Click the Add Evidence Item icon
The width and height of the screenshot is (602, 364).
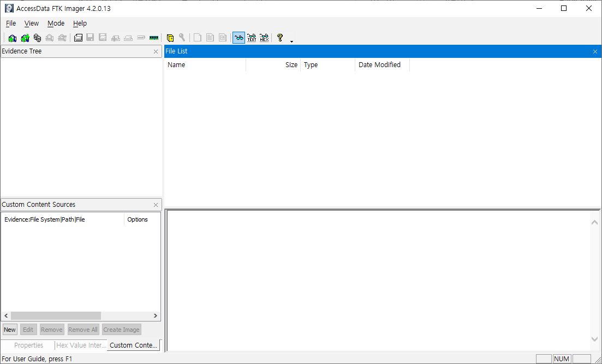13,38
